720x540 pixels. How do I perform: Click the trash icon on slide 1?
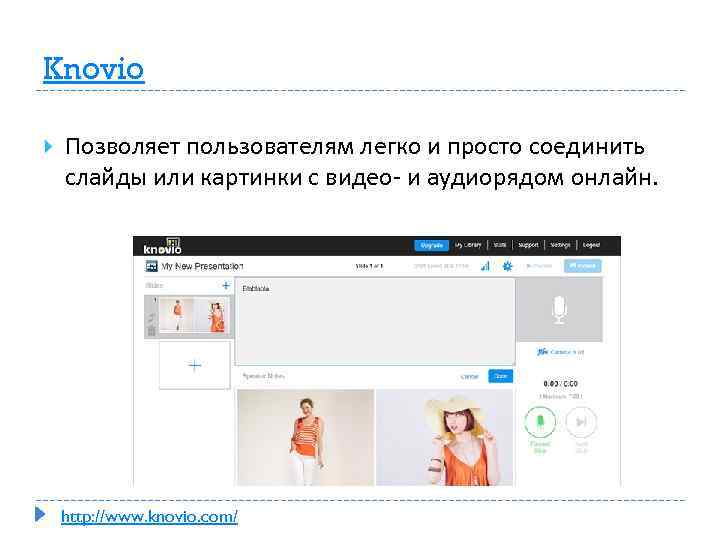(x=152, y=331)
